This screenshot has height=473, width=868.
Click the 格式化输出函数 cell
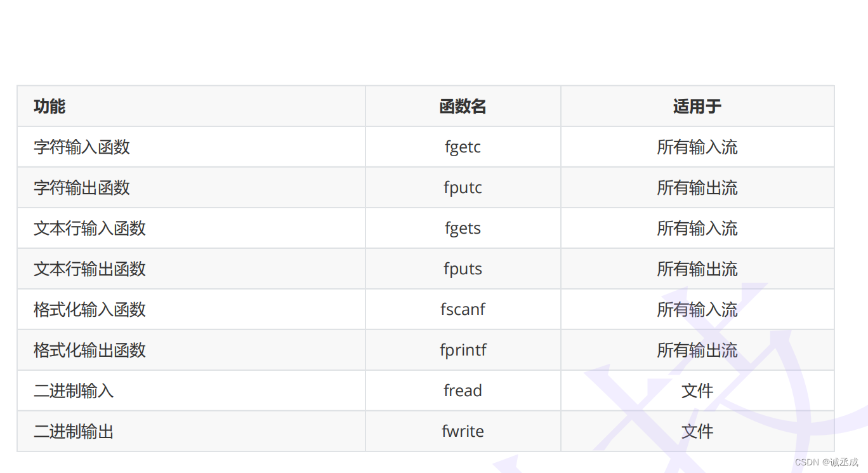click(x=89, y=350)
